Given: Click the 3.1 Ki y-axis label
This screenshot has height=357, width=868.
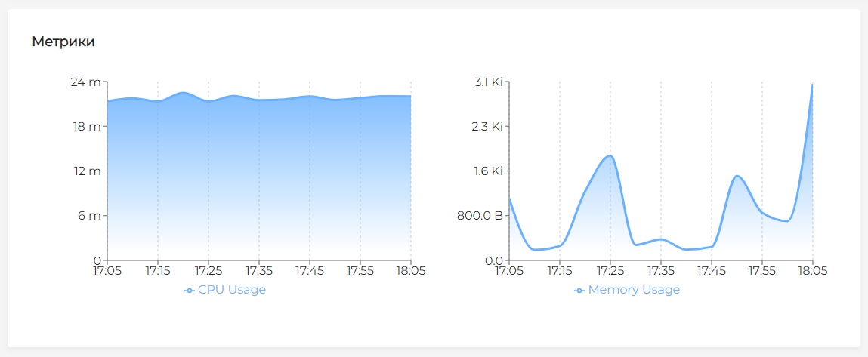Looking at the screenshot, I should point(487,82).
